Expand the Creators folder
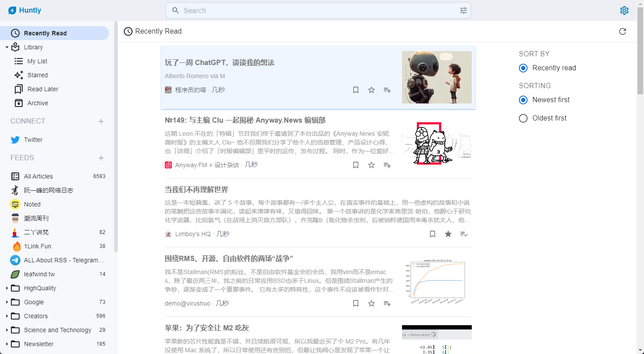The height and width of the screenshot is (354, 644). (7, 316)
